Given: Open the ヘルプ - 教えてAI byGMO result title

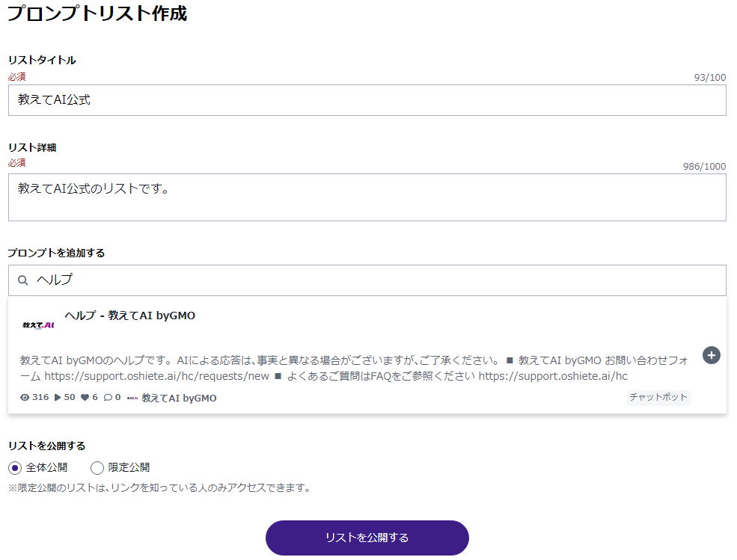Looking at the screenshot, I should click(129, 316).
